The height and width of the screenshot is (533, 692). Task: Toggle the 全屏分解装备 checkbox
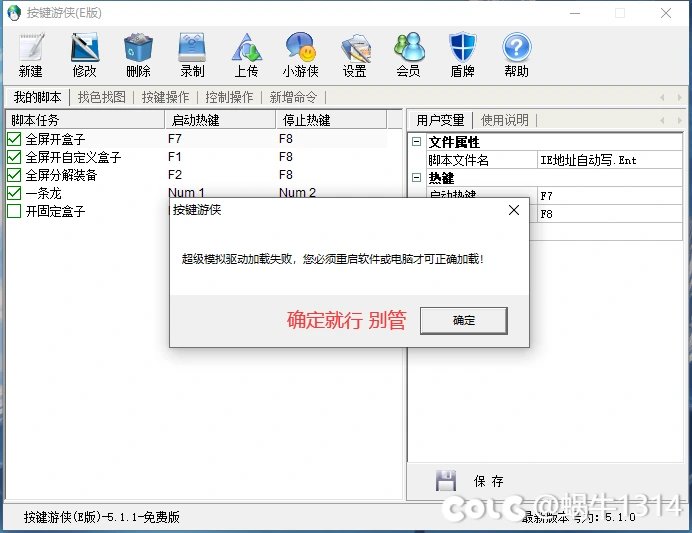pyautogui.click(x=14, y=175)
